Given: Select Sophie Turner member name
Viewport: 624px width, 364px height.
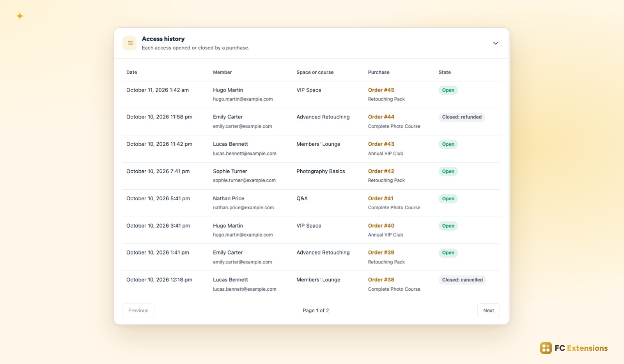Looking at the screenshot, I should coord(230,171).
